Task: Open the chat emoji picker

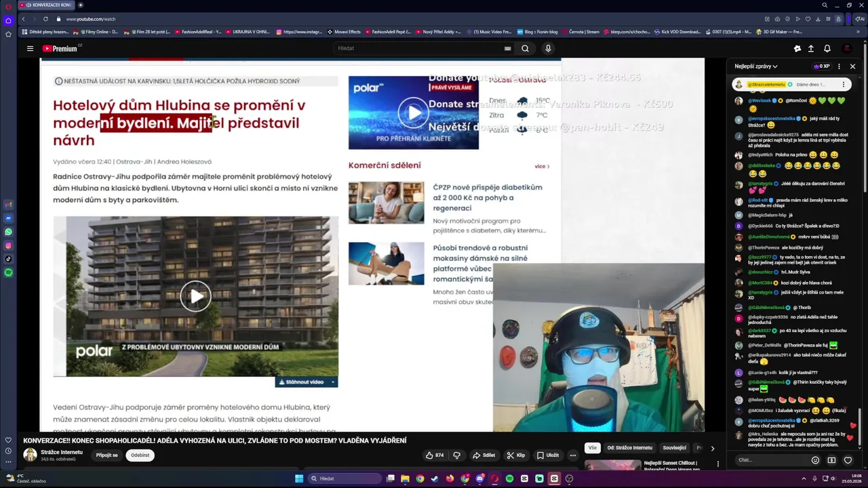Action: pyautogui.click(x=815, y=460)
